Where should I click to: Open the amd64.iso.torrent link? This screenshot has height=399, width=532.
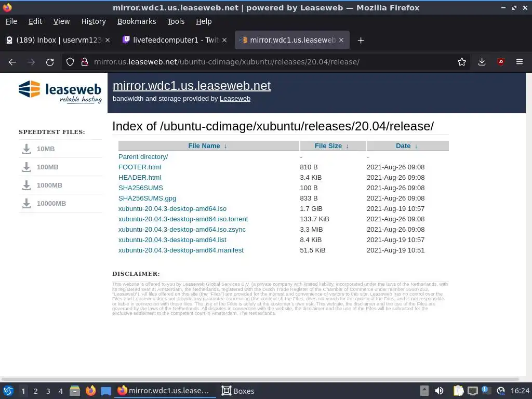point(183,219)
